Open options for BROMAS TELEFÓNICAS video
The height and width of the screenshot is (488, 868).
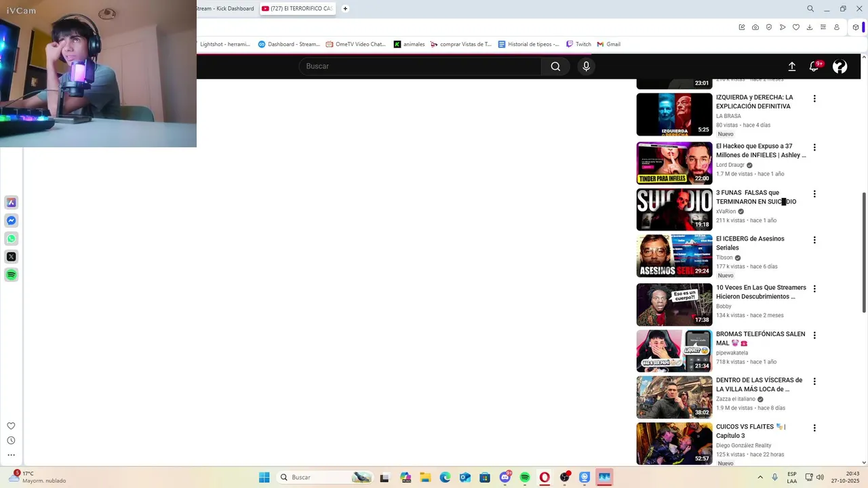pyautogui.click(x=814, y=335)
